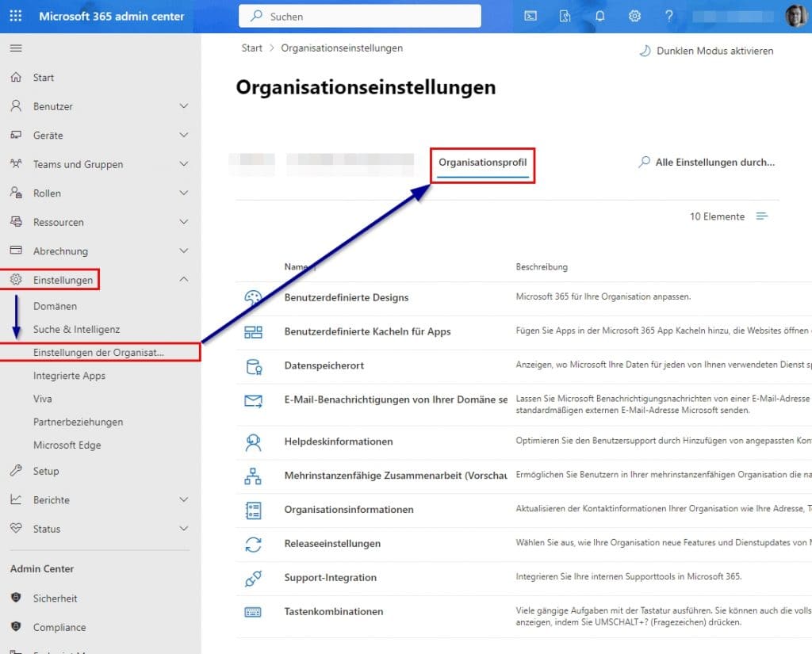Open notifications via the bell icon
Viewport: 812px width, 654px height.
tap(600, 16)
